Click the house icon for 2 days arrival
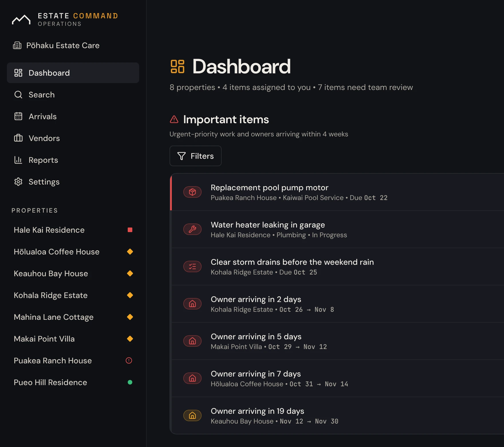 tap(192, 304)
